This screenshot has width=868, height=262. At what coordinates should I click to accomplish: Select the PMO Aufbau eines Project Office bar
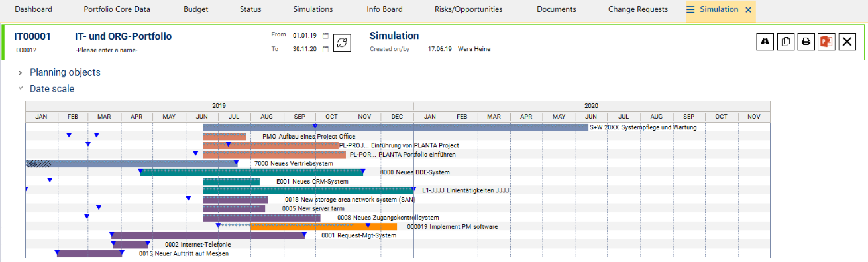224,137
